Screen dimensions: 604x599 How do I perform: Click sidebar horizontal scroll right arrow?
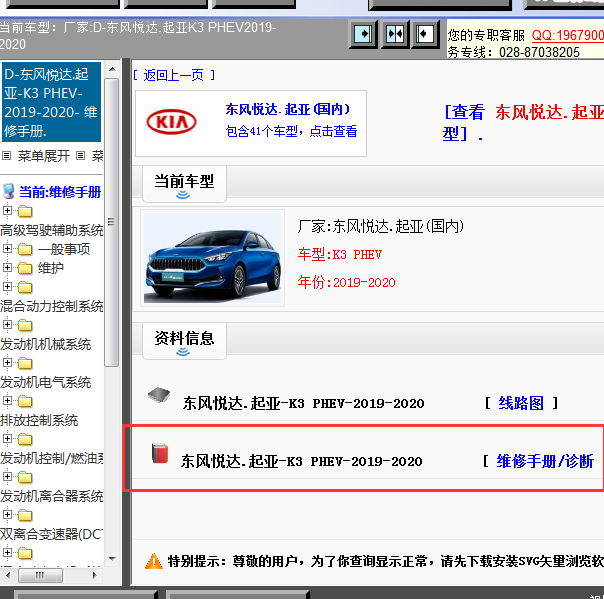95,576
